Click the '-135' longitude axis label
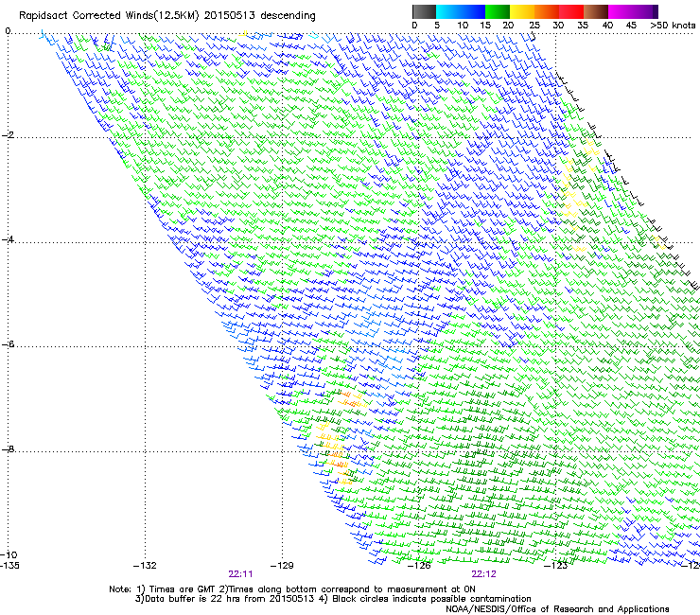The height and width of the screenshot is (615, 700). 9,566
